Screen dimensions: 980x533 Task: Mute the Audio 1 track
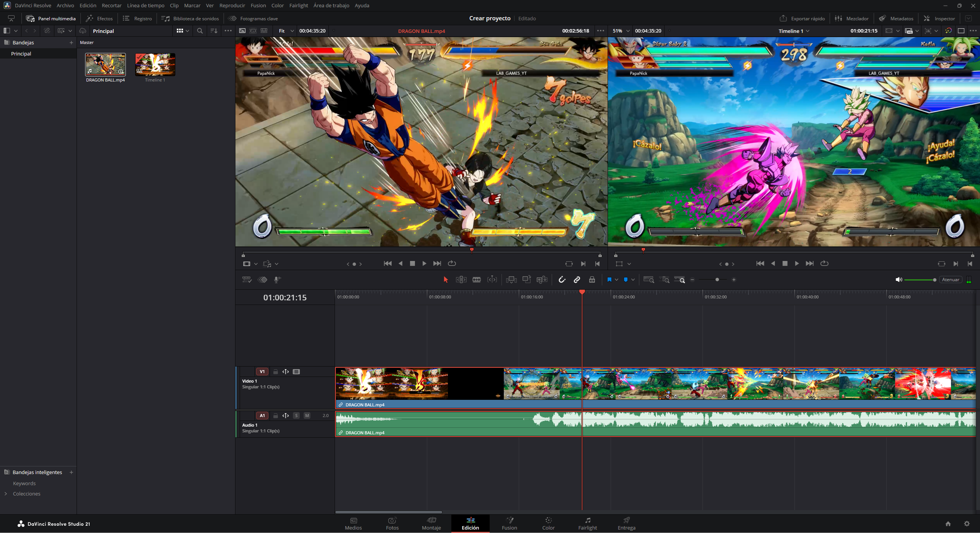pyautogui.click(x=307, y=416)
